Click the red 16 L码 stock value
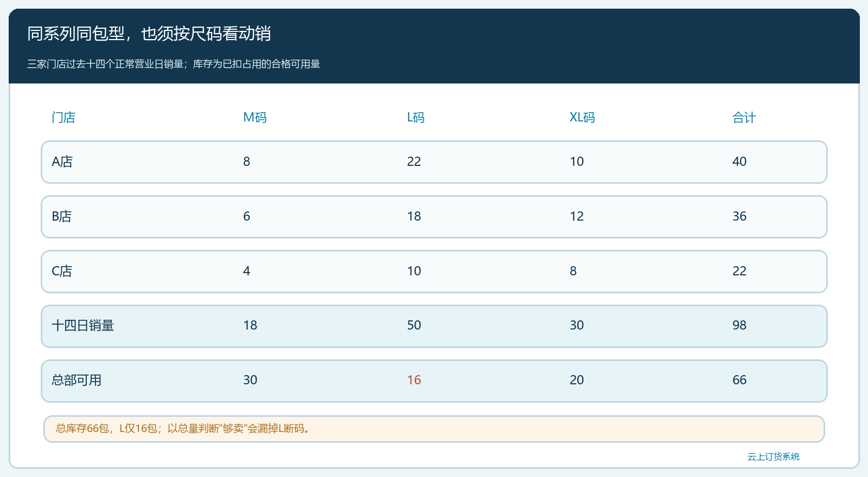This screenshot has height=477, width=868. coord(414,380)
